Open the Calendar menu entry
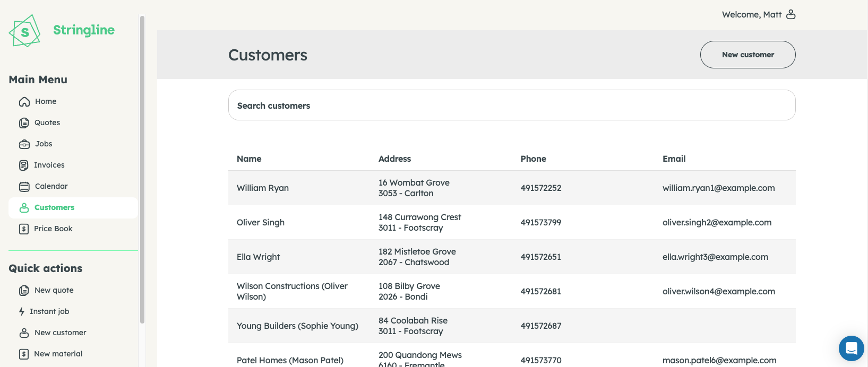The image size is (868, 367). point(73,187)
